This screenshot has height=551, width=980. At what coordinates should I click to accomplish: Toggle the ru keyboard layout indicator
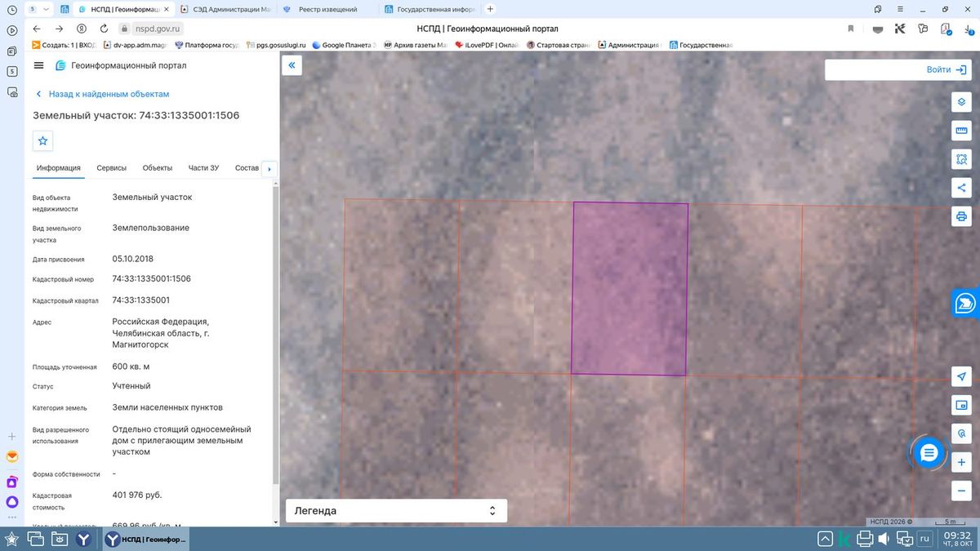coord(924,539)
